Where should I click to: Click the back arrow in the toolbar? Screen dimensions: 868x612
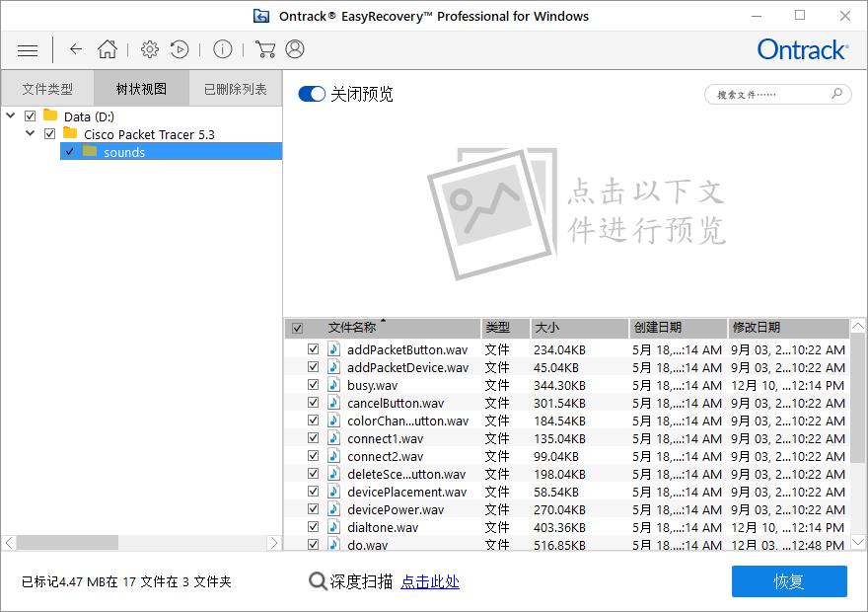point(75,49)
